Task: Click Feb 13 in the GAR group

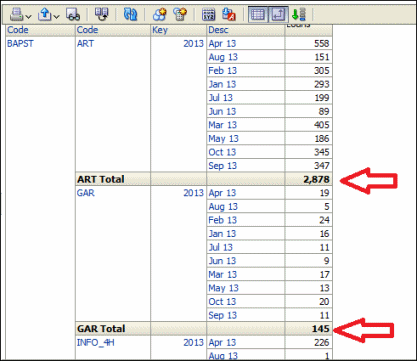Action: point(222,220)
